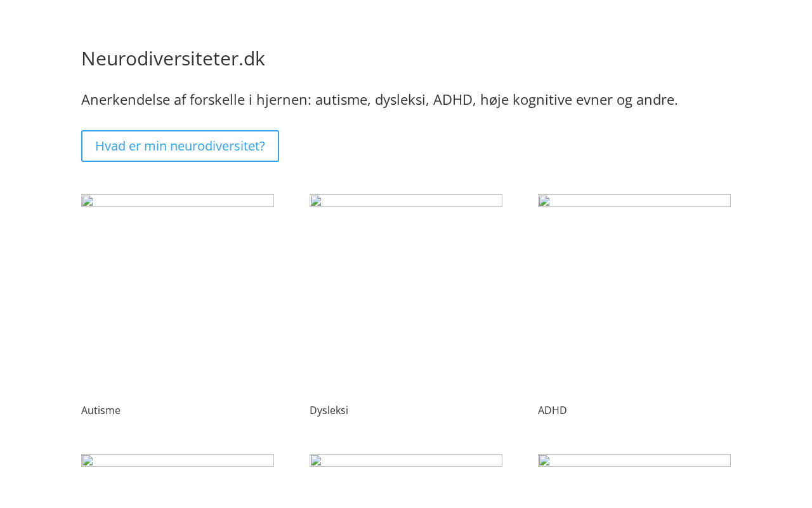Click broken image icon in row below ADHD
The width and height of the screenshot is (812, 508).
[x=544, y=462]
